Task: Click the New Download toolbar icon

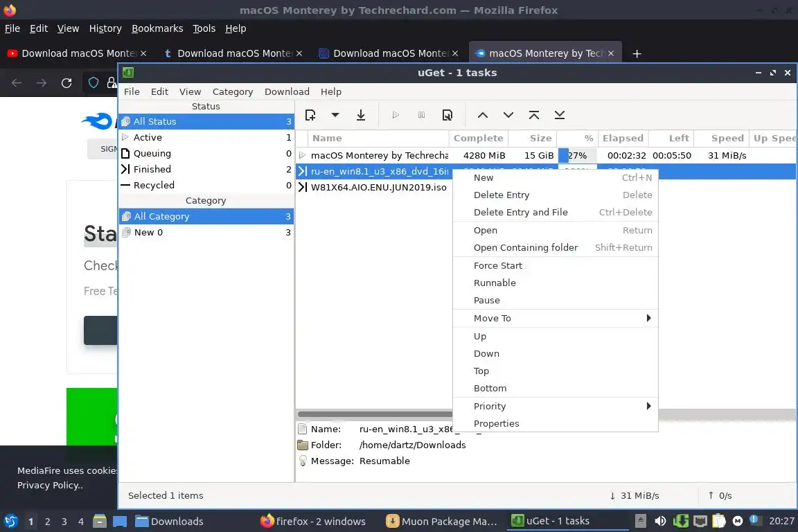Action: click(x=310, y=115)
